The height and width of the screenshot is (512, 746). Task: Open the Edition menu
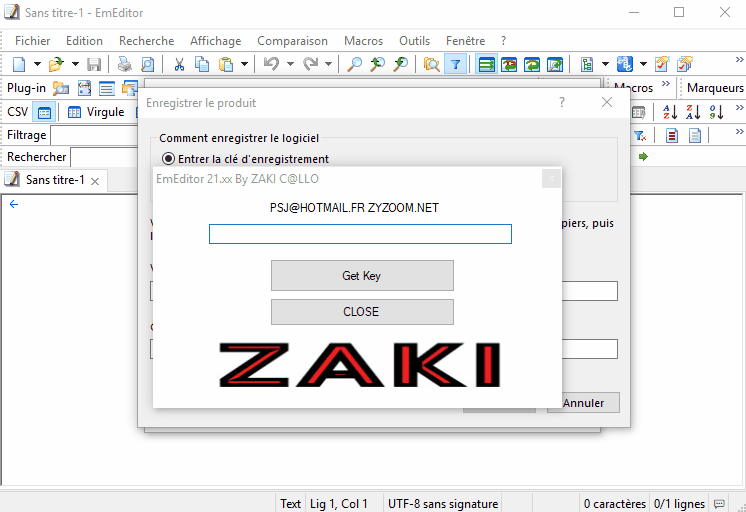coord(84,41)
